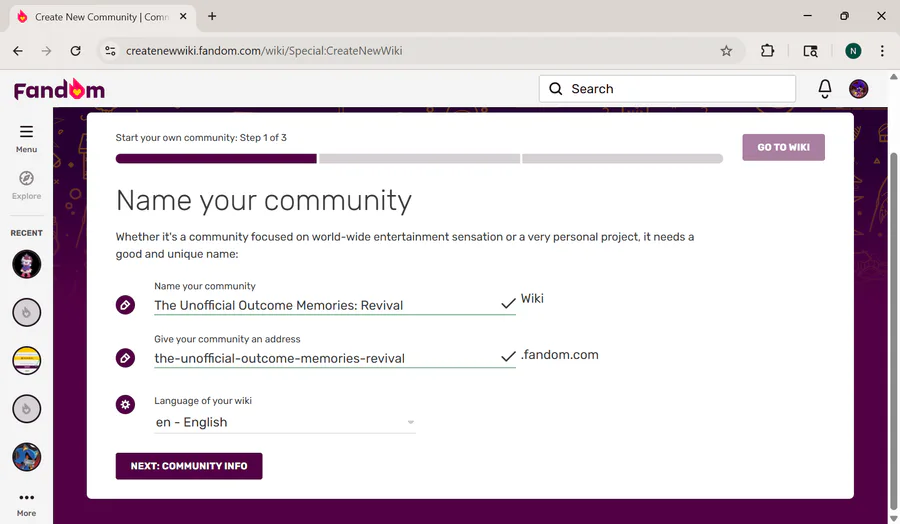Open notifications bell
The height and width of the screenshot is (524, 900).
pos(825,89)
